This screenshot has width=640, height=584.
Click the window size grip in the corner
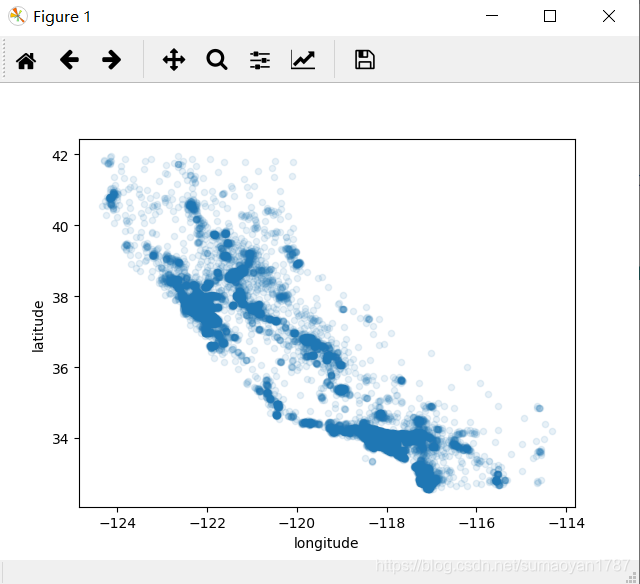point(631,577)
